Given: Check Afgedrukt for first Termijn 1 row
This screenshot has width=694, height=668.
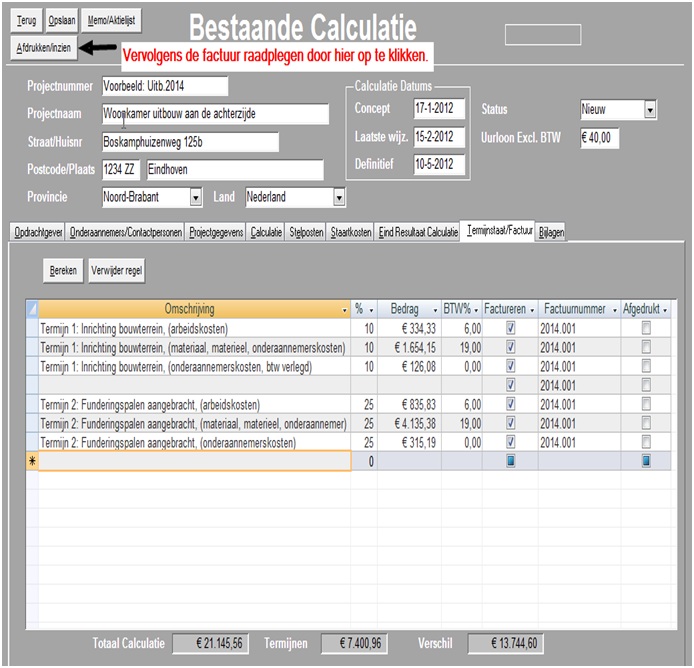Looking at the screenshot, I should coord(645,329).
